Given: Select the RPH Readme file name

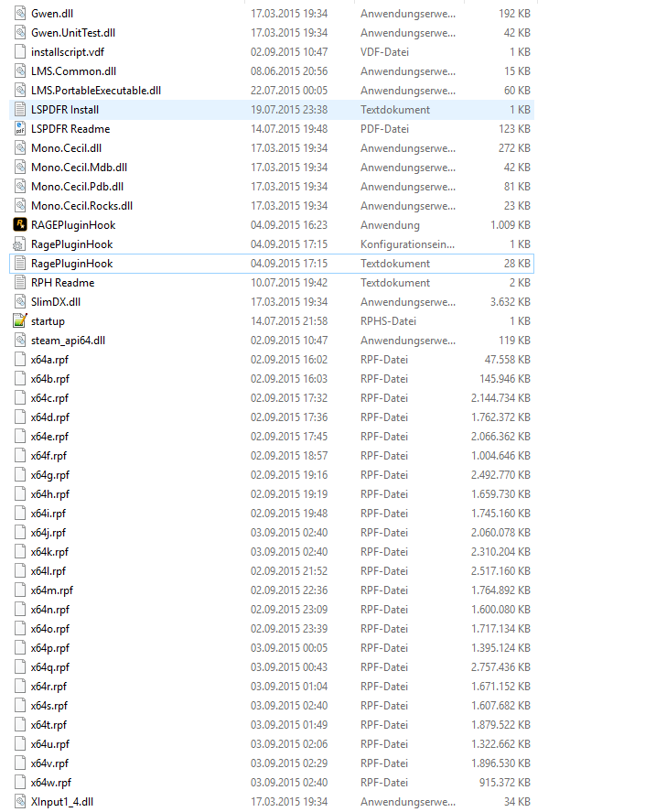Looking at the screenshot, I should click(62, 282).
